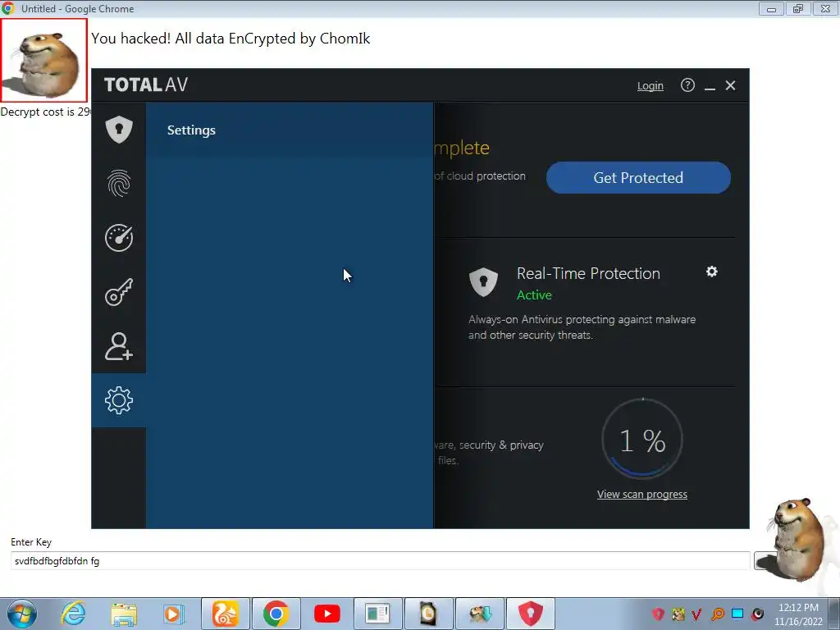Viewport: 840px width, 630px height.
Task: Open the Windows Start menu
Action: click(22, 614)
